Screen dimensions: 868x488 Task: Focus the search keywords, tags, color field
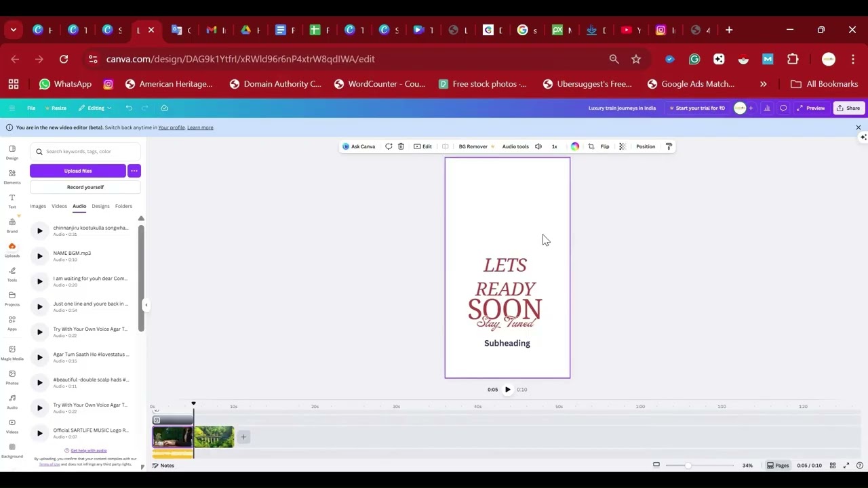[x=85, y=151]
